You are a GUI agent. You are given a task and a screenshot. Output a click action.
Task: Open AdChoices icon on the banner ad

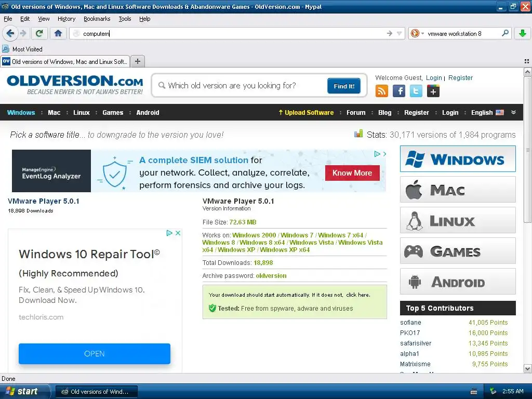(377, 154)
